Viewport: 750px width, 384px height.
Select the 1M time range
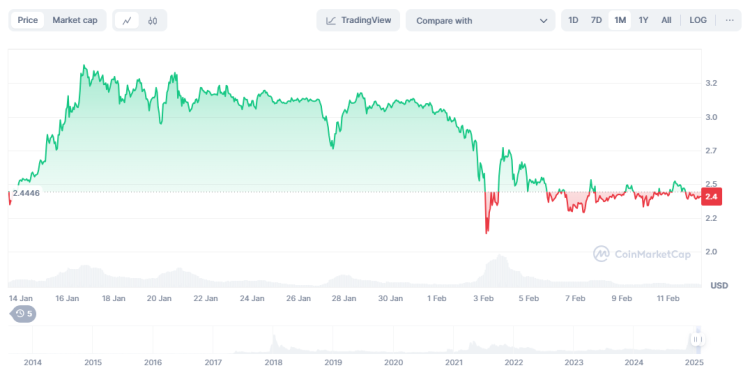pos(620,20)
